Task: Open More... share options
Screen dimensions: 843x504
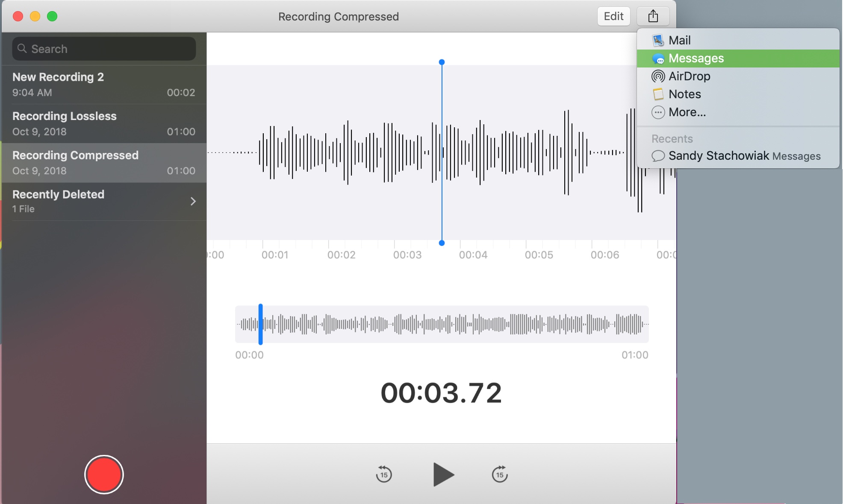Action: coord(738,112)
